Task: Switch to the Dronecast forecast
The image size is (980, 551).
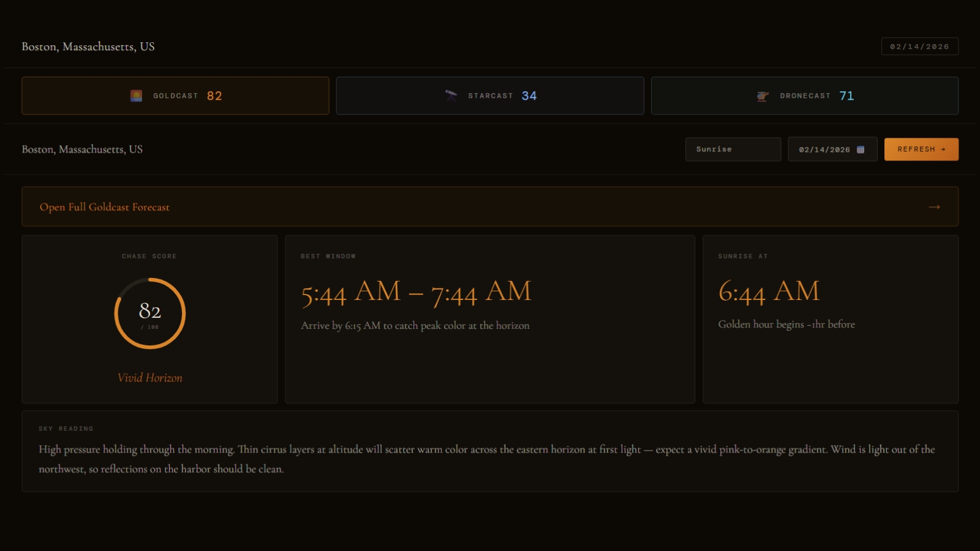Action: 804,95
